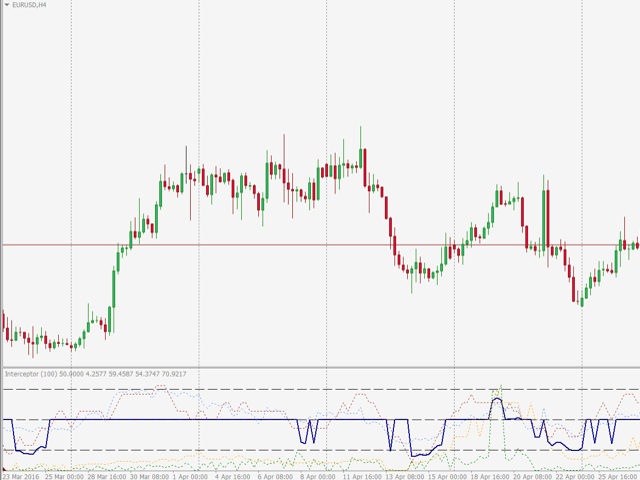
Task: Click the 11 Apr 16:00 time label
Action: pos(362,475)
